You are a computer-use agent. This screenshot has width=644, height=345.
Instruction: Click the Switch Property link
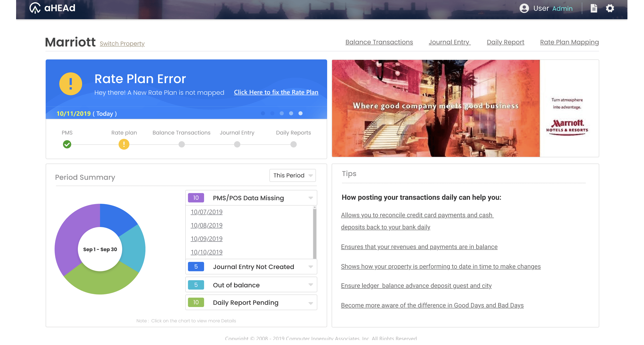coord(122,43)
